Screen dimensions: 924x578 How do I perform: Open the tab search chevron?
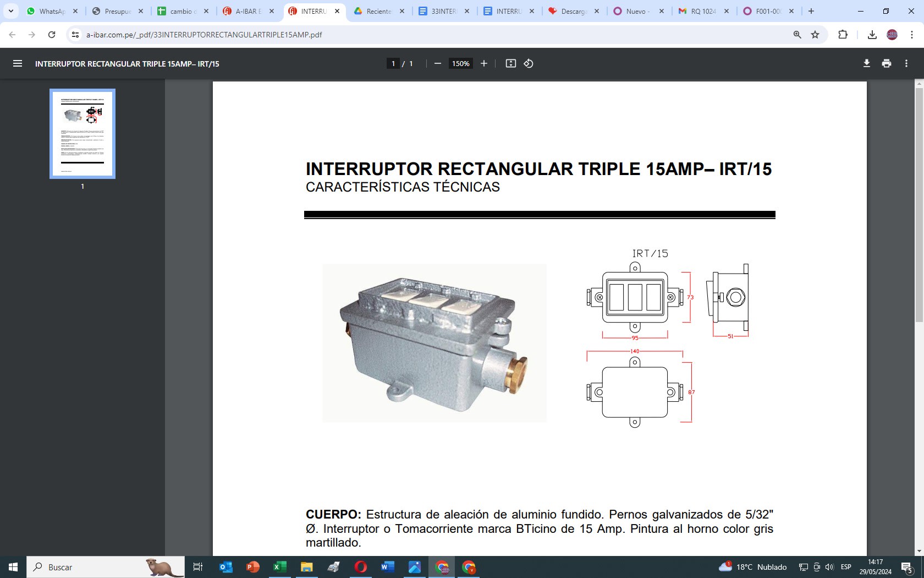pyautogui.click(x=12, y=10)
